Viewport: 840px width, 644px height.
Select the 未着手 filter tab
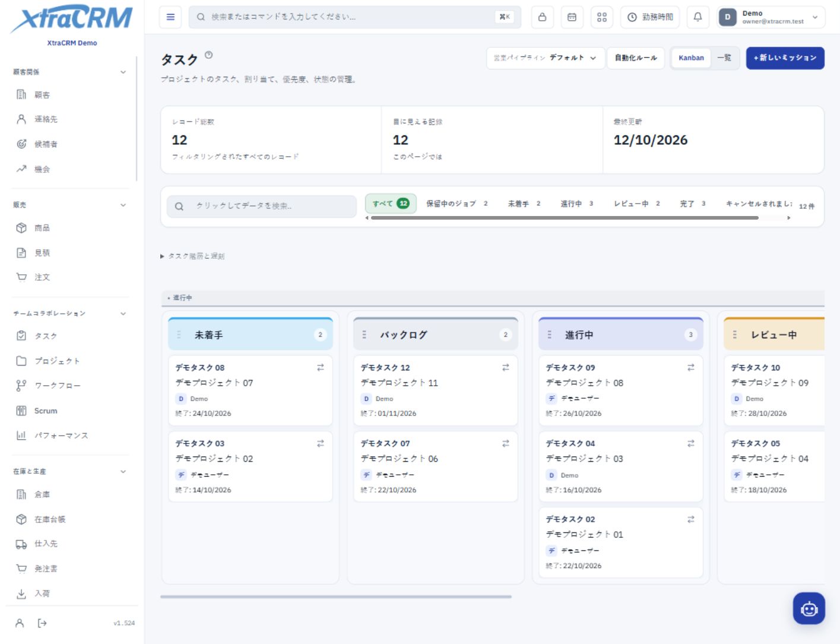pyautogui.click(x=524, y=204)
